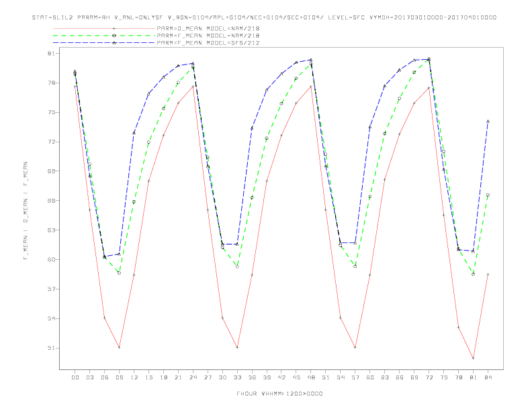Click the x-axis title FHOUR VHHMM:1200>0000
The image size is (532, 411).
tap(279, 394)
